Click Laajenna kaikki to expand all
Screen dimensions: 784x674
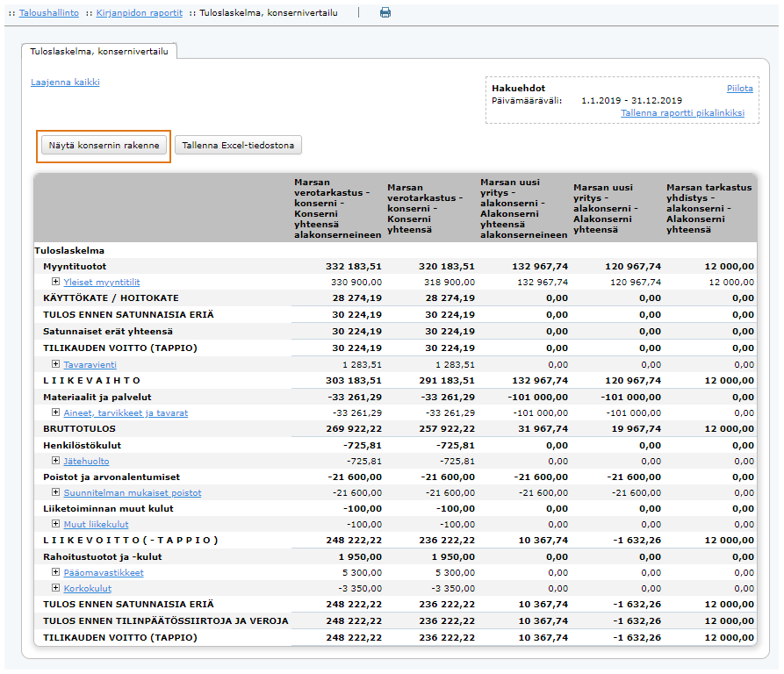click(x=65, y=82)
